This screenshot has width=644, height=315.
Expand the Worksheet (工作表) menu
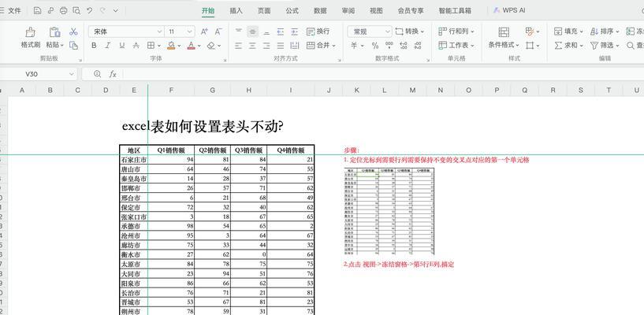click(472, 46)
